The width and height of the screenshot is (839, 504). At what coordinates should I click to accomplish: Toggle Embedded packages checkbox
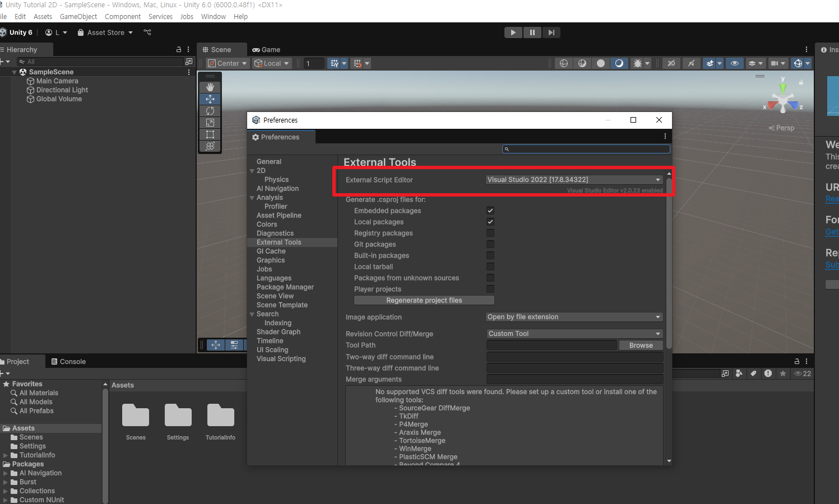(490, 211)
